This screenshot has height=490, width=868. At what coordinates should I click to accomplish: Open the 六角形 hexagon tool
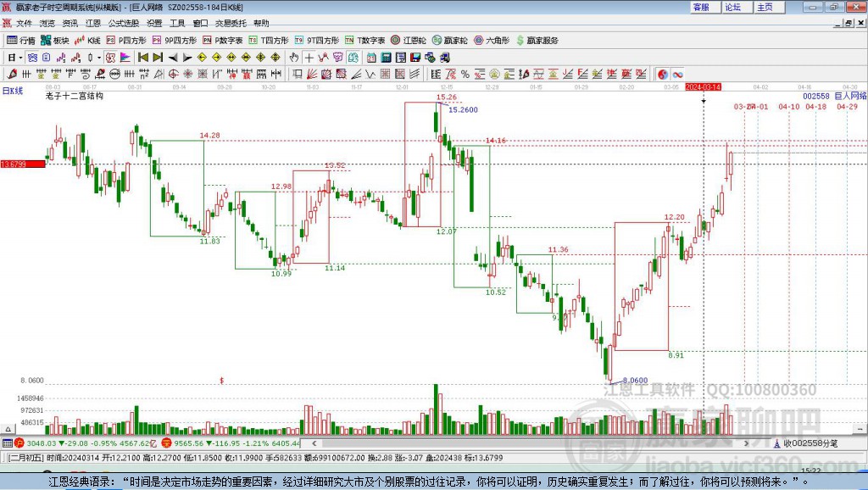click(x=492, y=41)
